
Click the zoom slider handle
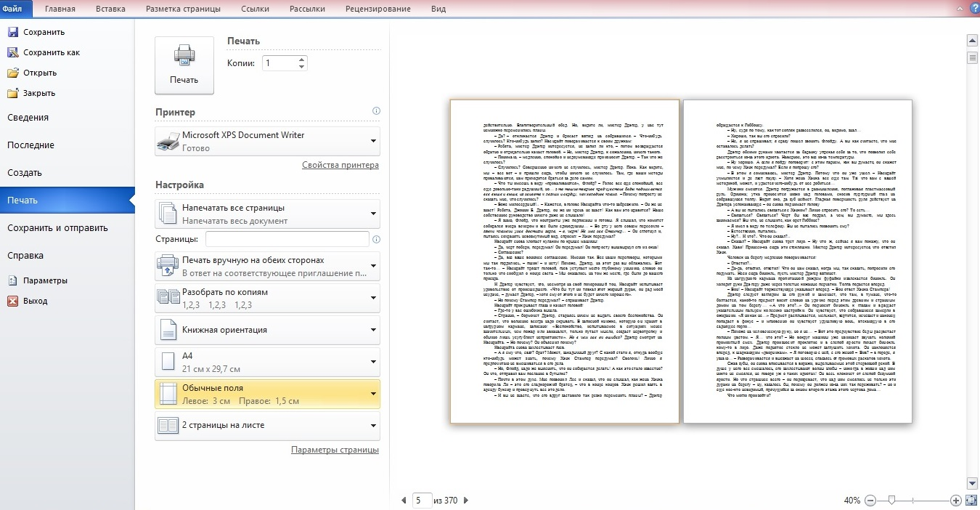(891, 501)
